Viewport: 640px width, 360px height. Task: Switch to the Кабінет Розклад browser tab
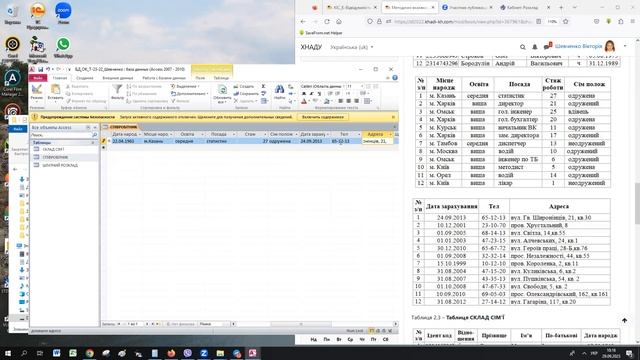pos(525,7)
